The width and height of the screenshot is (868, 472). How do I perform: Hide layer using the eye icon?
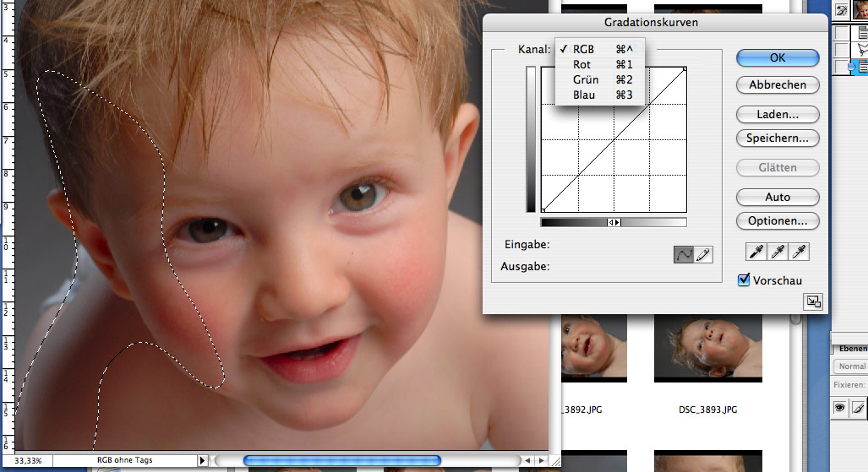pyautogui.click(x=841, y=408)
